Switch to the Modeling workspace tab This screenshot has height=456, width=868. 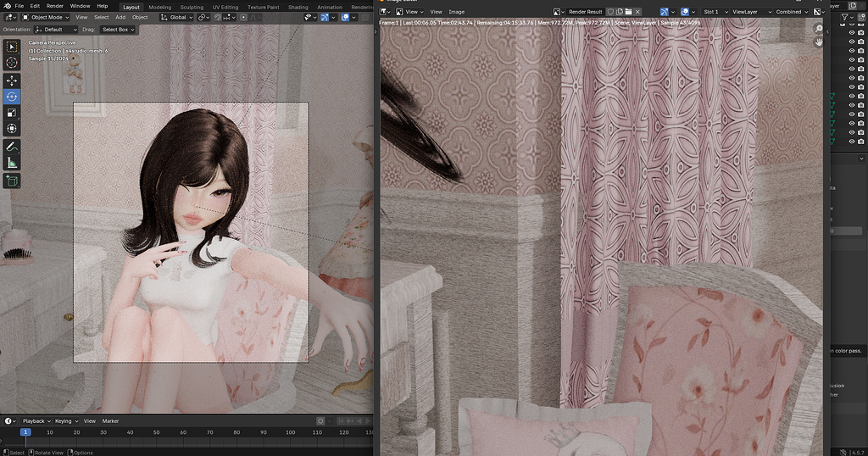(160, 7)
